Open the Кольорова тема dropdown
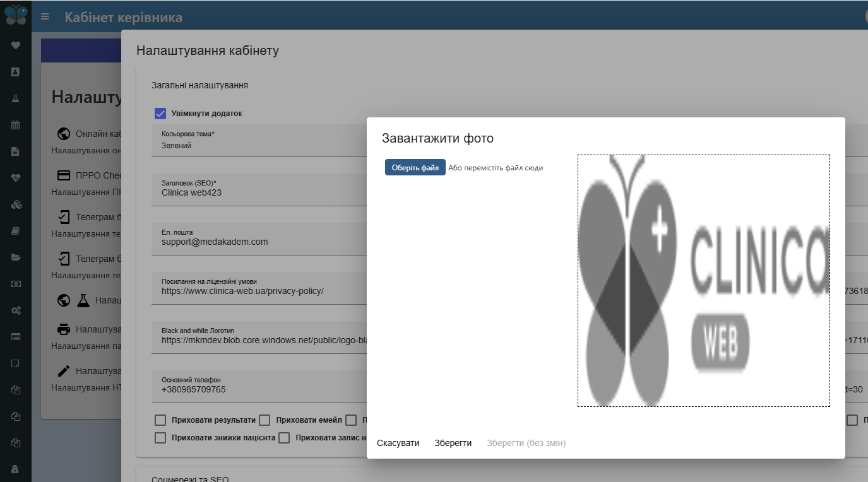This screenshot has height=482, width=868. [x=259, y=141]
